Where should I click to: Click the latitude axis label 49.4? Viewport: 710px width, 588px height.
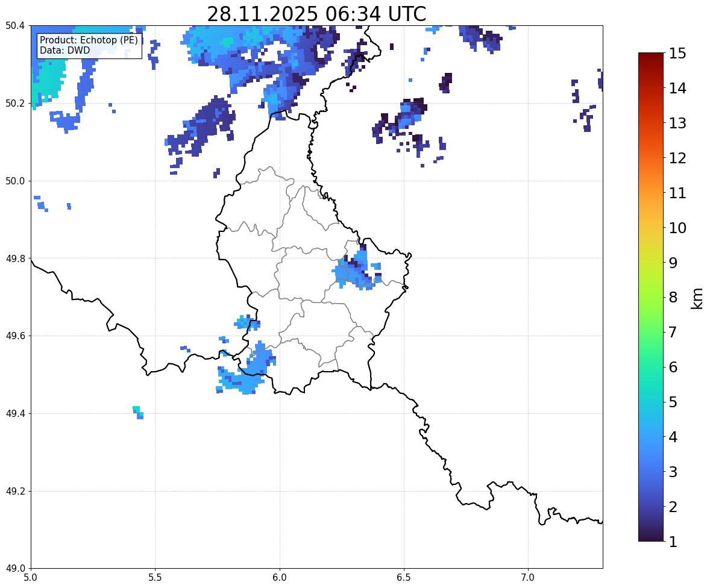(x=15, y=414)
